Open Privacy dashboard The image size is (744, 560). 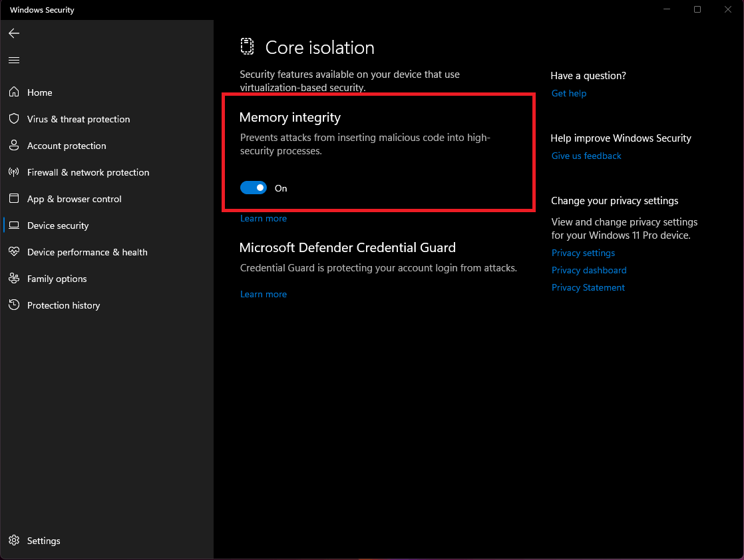click(x=588, y=270)
